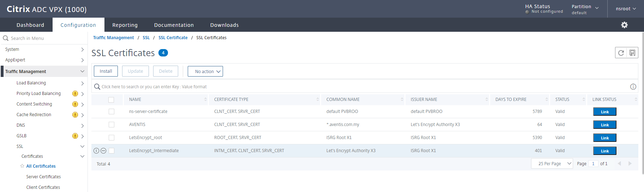Check the LetsEncrypt_Intermediate row checkbox
This screenshot has height=192, width=644.
[x=112, y=151]
